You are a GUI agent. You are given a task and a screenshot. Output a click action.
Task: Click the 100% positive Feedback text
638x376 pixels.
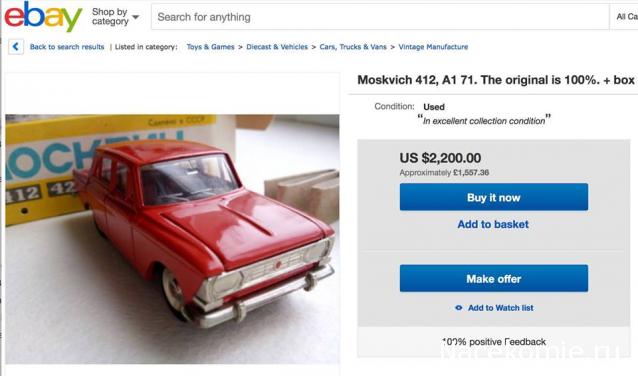pos(494,342)
